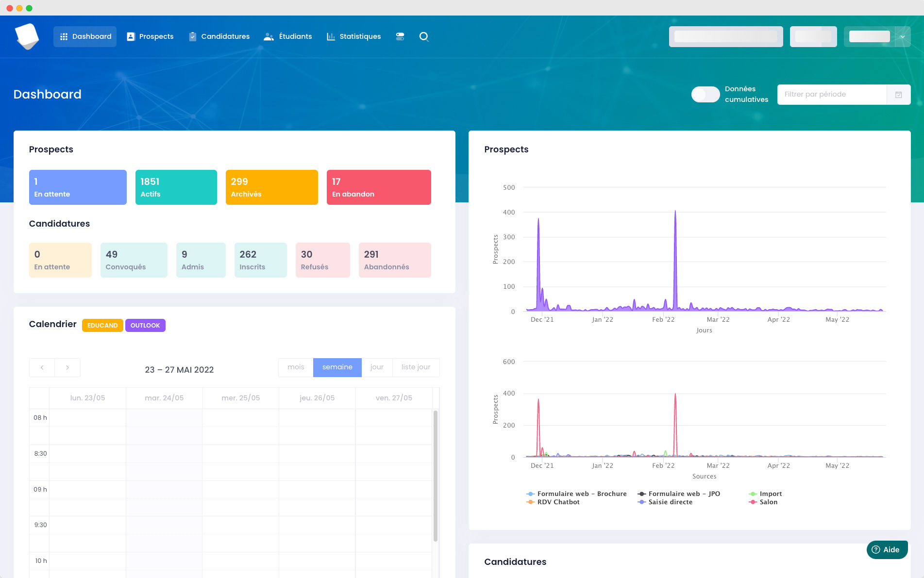The image size is (924, 578).
Task: Click the toggle-switch settings icon in navbar
Action: pos(400,37)
